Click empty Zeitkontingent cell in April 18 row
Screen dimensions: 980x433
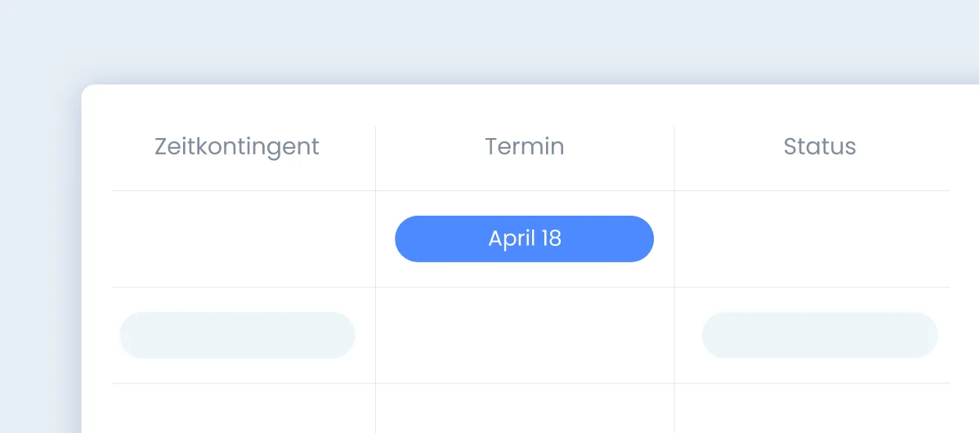[x=244, y=239]
